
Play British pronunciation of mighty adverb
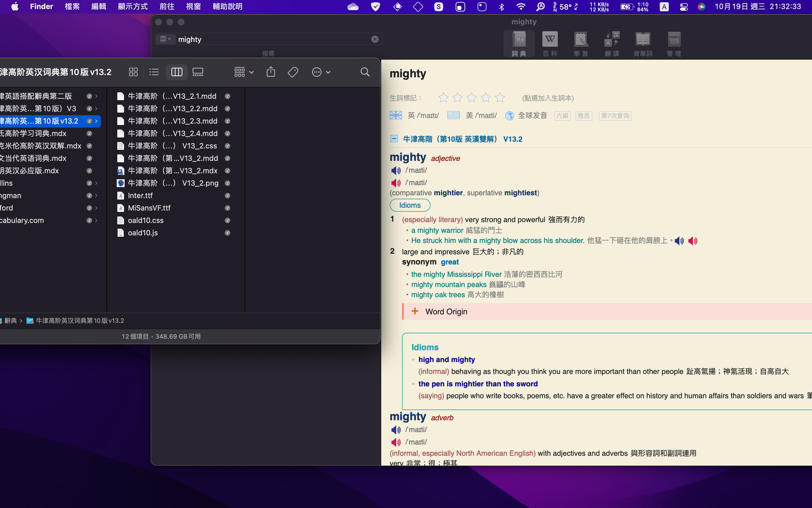pos(396,430)
